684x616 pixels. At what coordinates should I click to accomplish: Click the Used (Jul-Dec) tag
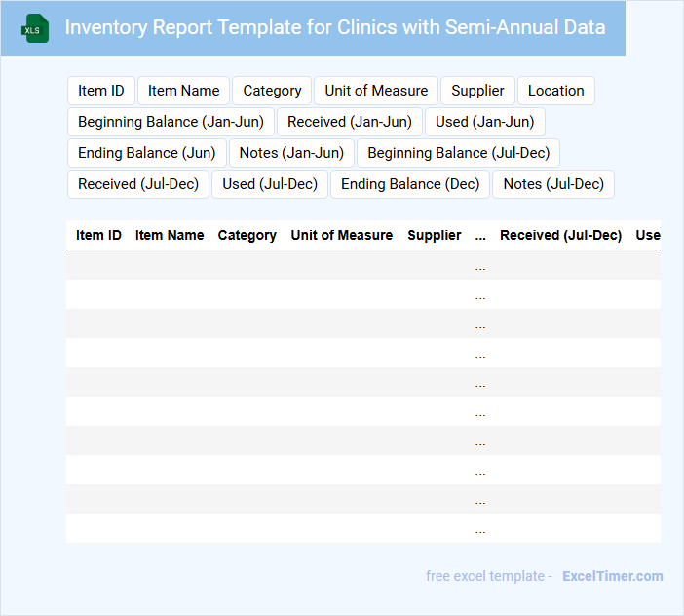click(x=270, y=184)
